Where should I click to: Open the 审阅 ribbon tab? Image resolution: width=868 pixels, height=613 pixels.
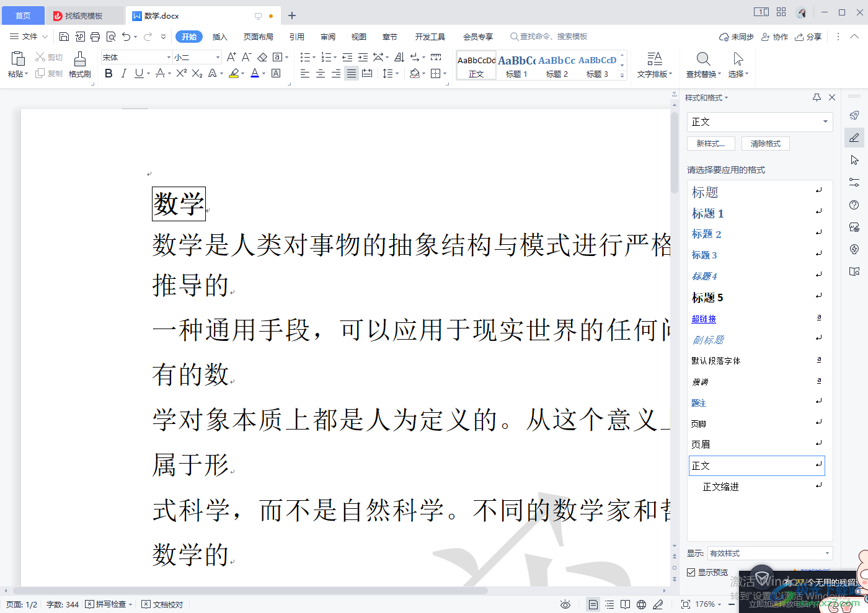point(328,37)
